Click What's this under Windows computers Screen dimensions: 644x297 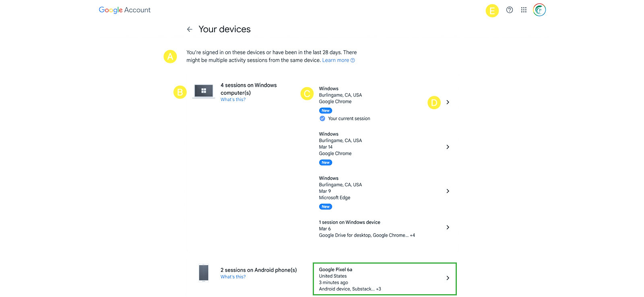point(233,100)
